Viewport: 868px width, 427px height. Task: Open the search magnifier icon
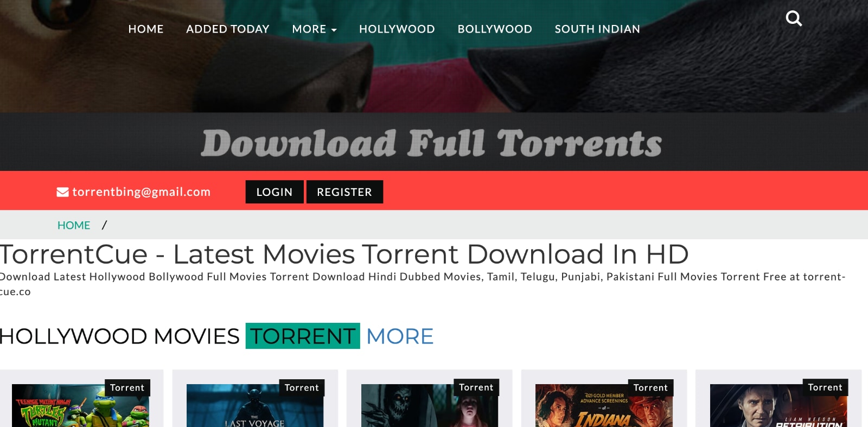coord(794,18)
